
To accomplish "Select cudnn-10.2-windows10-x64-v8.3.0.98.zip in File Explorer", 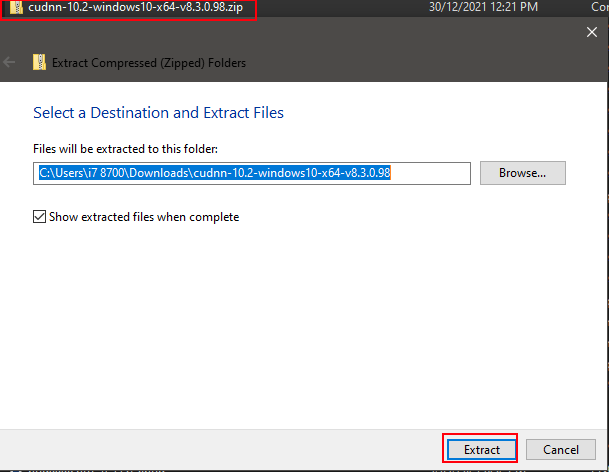I will tap(135, 7).
